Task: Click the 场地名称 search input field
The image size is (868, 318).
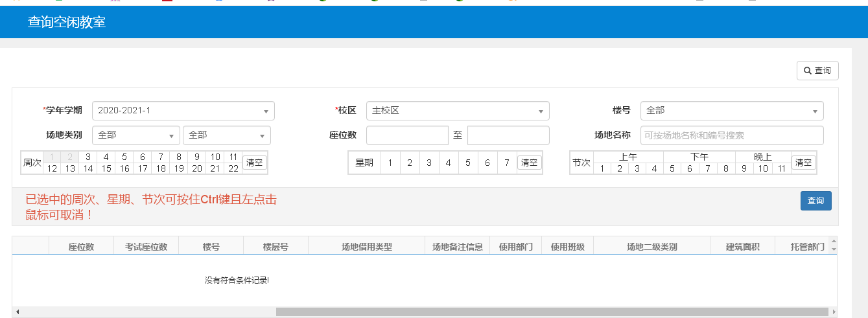Action: 731,135
